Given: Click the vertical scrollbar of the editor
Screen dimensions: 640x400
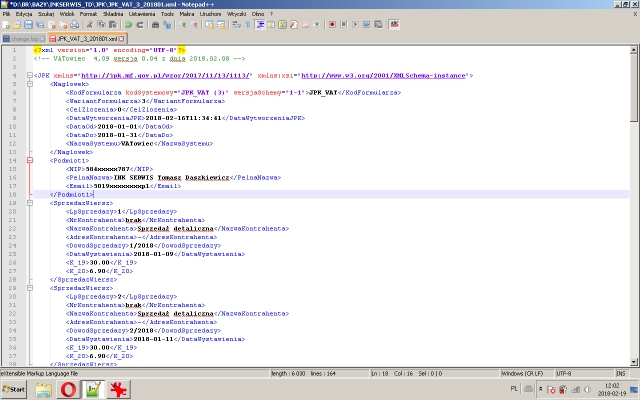Looking at the screenshot, I should pos(634,200).
